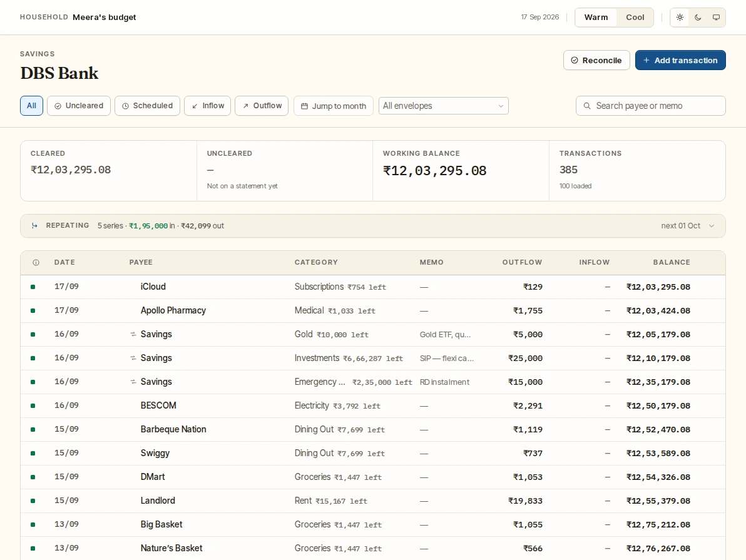Click Nature's Basket payee
The width and height of the screenshot is (746, 560).
[171, 548]
